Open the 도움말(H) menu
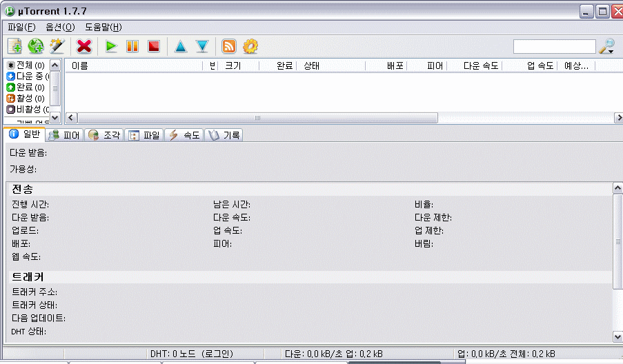Viewport: 623px width, 364px height. point(103,28)
